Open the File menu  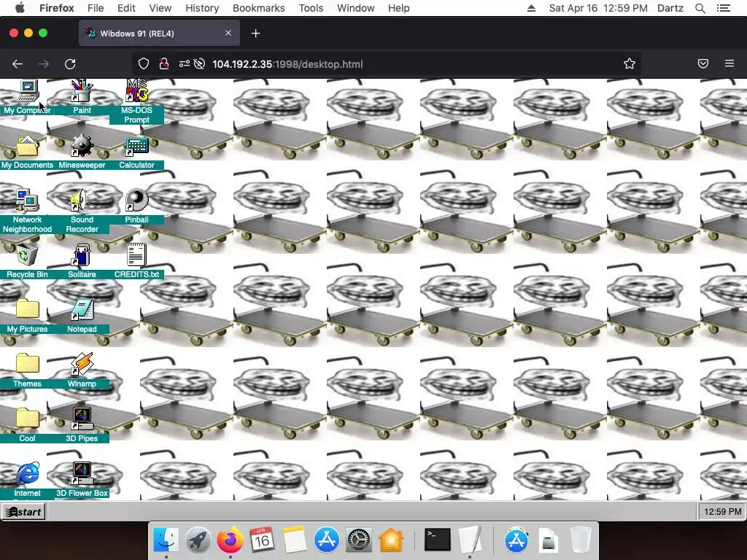click(x=96, y=8)
